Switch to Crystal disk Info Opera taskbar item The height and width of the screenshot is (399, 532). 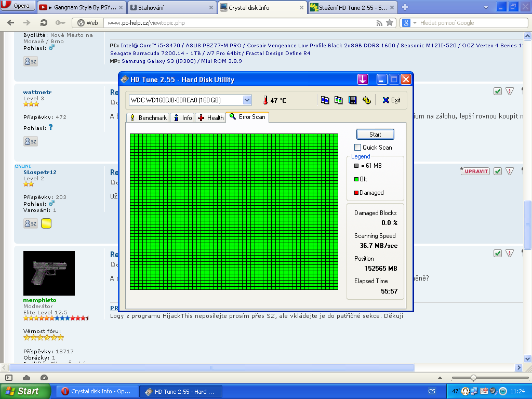(97, 391)
